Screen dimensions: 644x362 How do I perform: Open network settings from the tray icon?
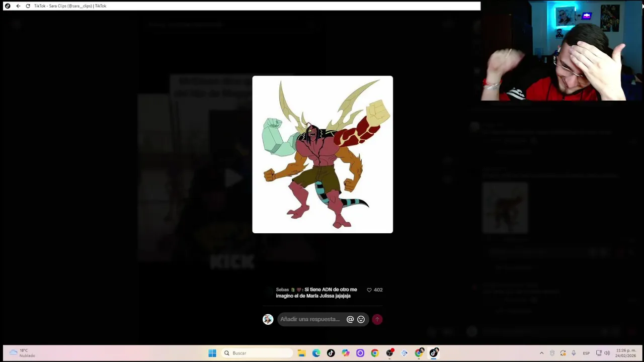coord(599,353)
